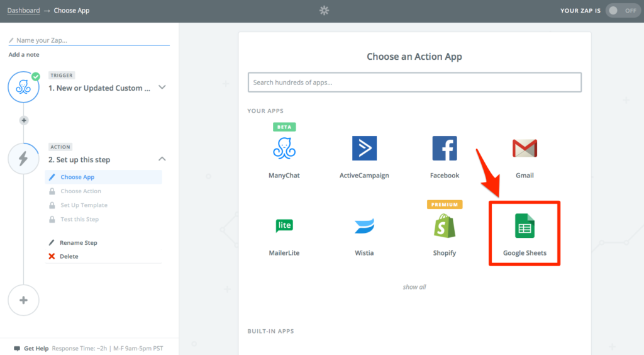Click Rename Step
The width and height of the screenshot is (644, 355).
click(x=79, y=242)
